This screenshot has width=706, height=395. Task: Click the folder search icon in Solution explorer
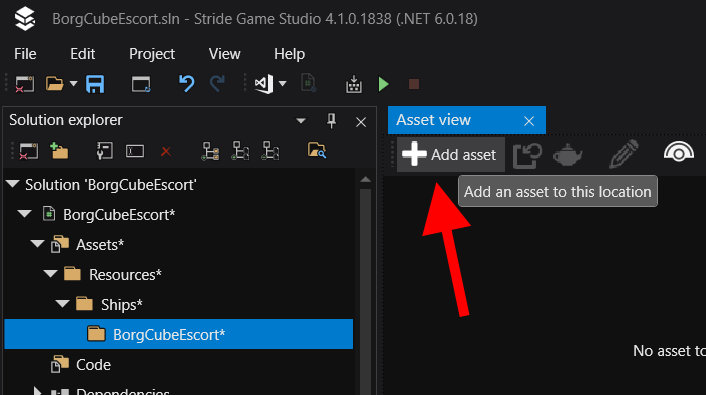pyautogui.click(x=317, y=150)
